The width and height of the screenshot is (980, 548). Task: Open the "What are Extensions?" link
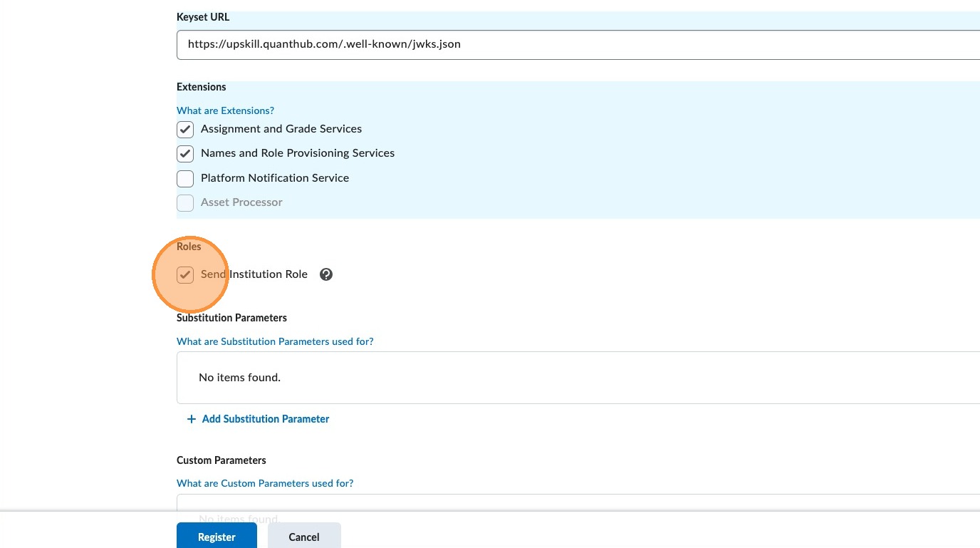coord(225,110)
